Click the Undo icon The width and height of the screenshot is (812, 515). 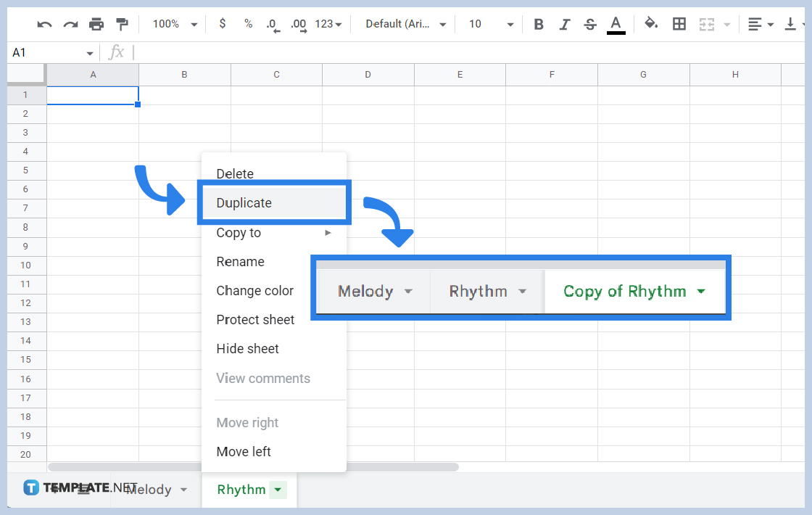point(43,23)
